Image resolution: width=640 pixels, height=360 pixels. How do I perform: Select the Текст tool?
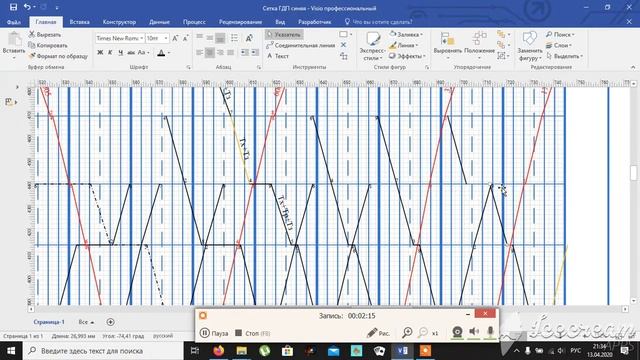tap(278, 56)
